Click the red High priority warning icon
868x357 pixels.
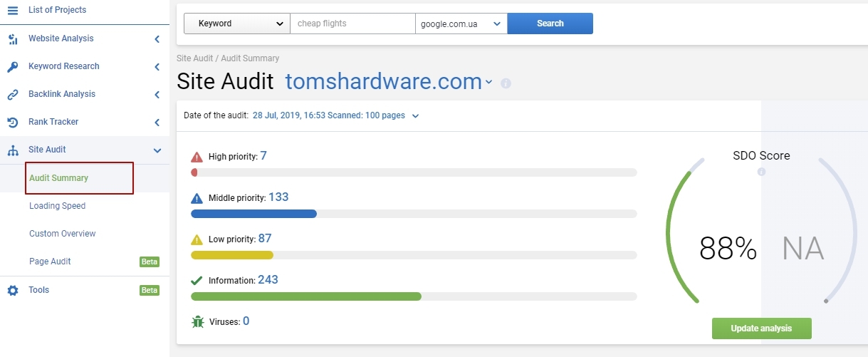pos(197,157)
